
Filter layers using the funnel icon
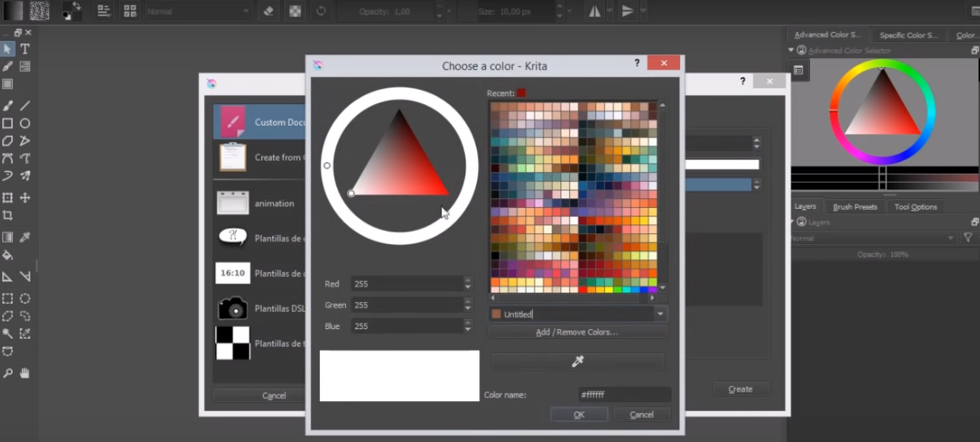click(968, 238)
